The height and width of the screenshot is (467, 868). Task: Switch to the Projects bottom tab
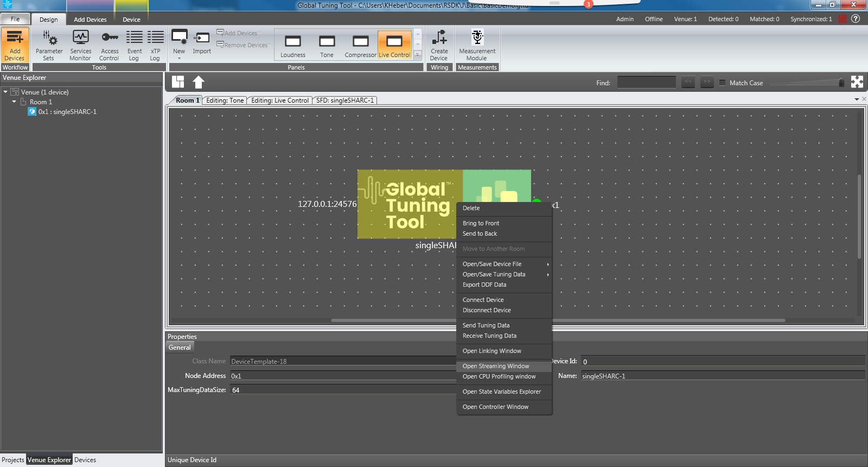click(x=13, y=460)
